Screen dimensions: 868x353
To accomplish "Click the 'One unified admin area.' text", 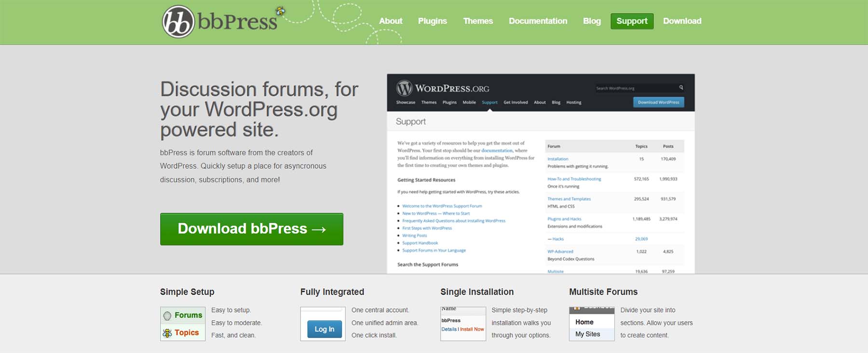I will click(x=385, y=323).
